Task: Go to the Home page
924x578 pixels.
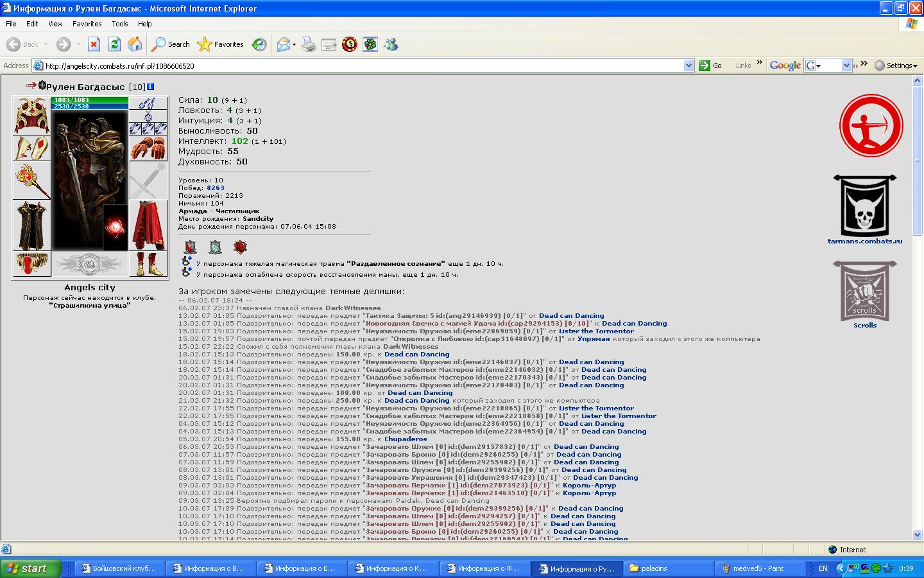Action: pos(135,44)
